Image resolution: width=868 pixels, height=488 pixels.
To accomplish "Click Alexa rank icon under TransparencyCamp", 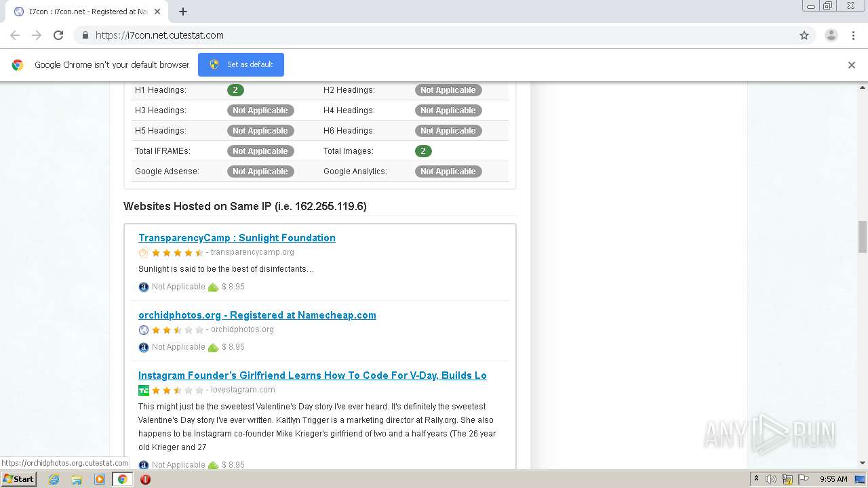I will 143,287.
